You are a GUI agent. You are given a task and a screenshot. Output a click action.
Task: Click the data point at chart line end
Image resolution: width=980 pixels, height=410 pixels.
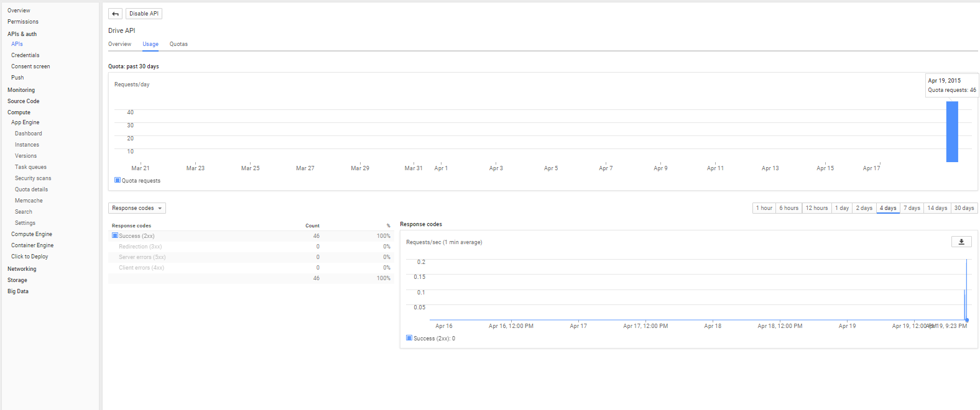coord(967,320)
